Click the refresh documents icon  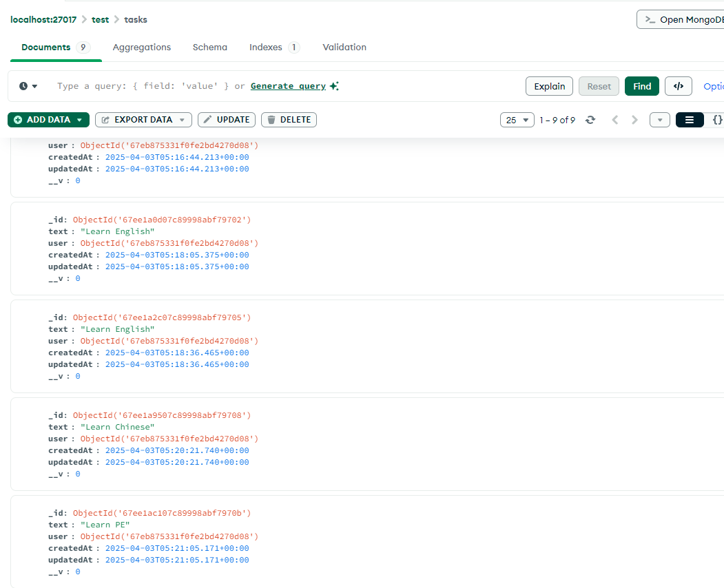click(590, 120)
